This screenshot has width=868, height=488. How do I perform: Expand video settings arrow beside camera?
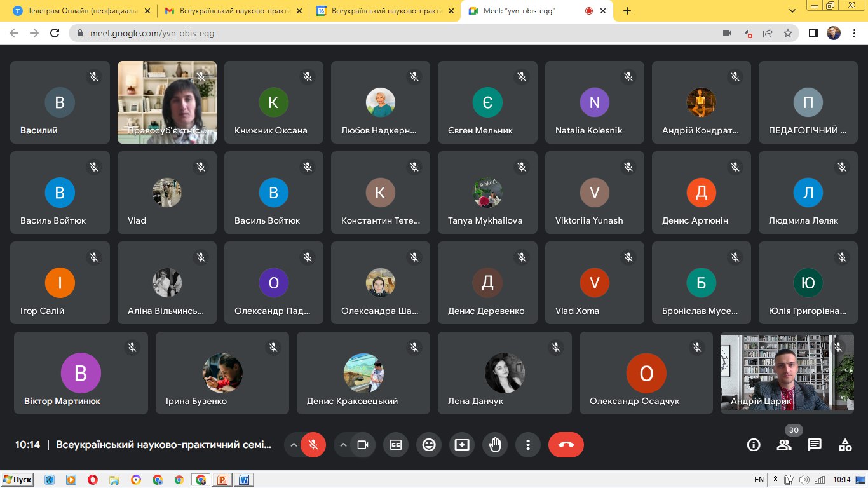343,445
